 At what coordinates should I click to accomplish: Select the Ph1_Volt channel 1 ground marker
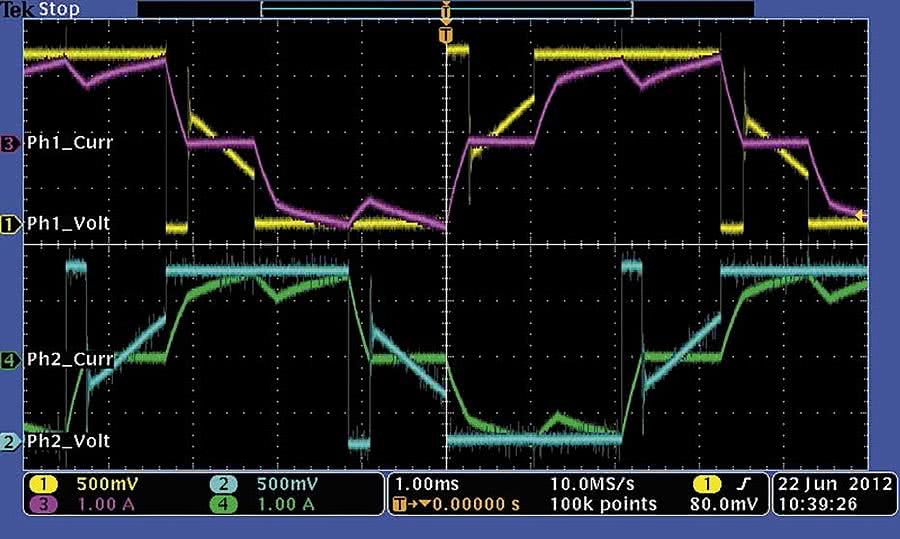click(x=11, y=225)
